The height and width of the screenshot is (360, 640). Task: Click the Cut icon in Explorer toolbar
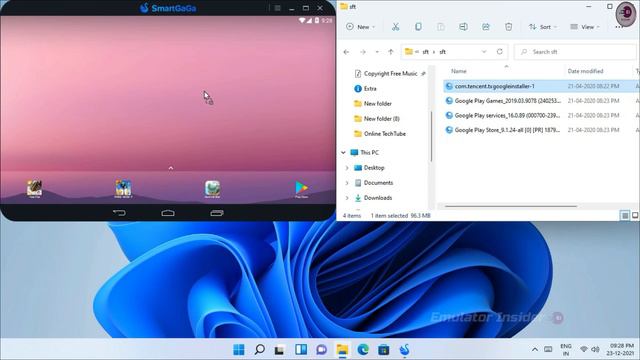click(395, 27)
